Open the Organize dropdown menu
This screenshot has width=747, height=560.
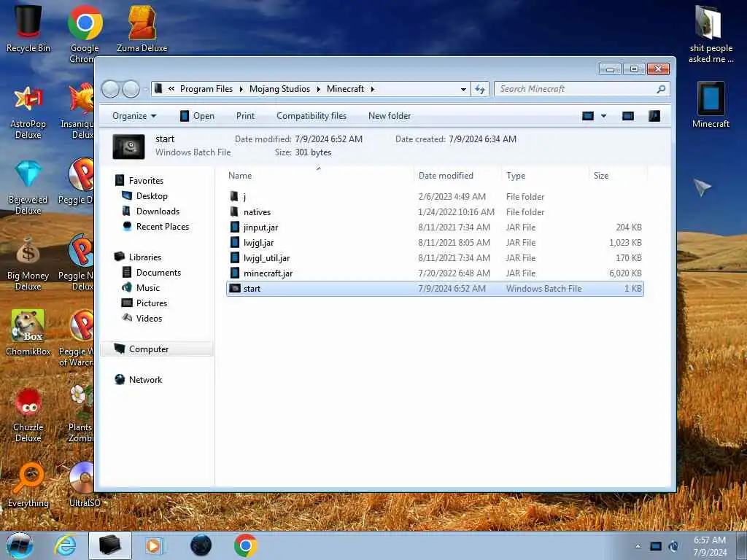134,116
